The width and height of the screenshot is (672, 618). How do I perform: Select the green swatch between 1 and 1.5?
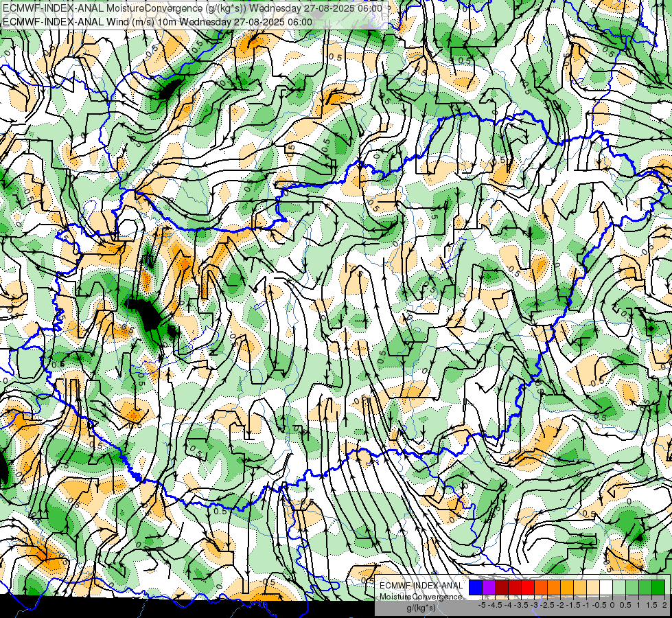(x=645, y=587)
